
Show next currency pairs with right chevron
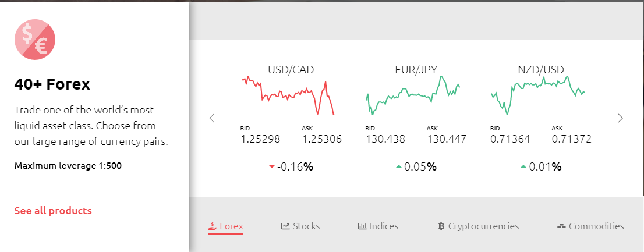[x=620, y=118]
